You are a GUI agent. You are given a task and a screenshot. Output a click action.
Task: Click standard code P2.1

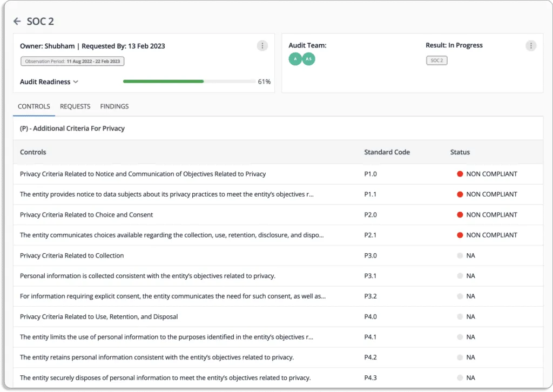pyautogui.click(x=370, y=235)
